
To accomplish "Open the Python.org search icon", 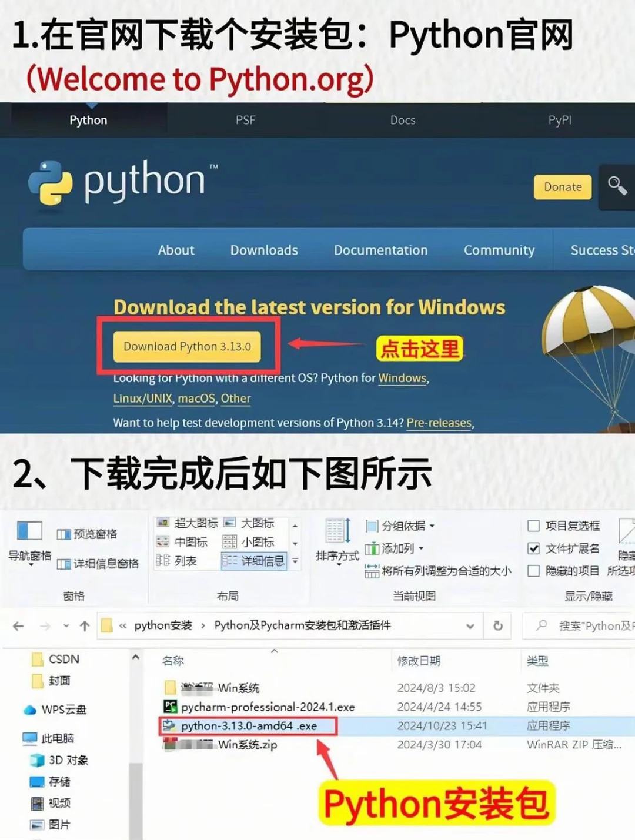I will [616, 187].
